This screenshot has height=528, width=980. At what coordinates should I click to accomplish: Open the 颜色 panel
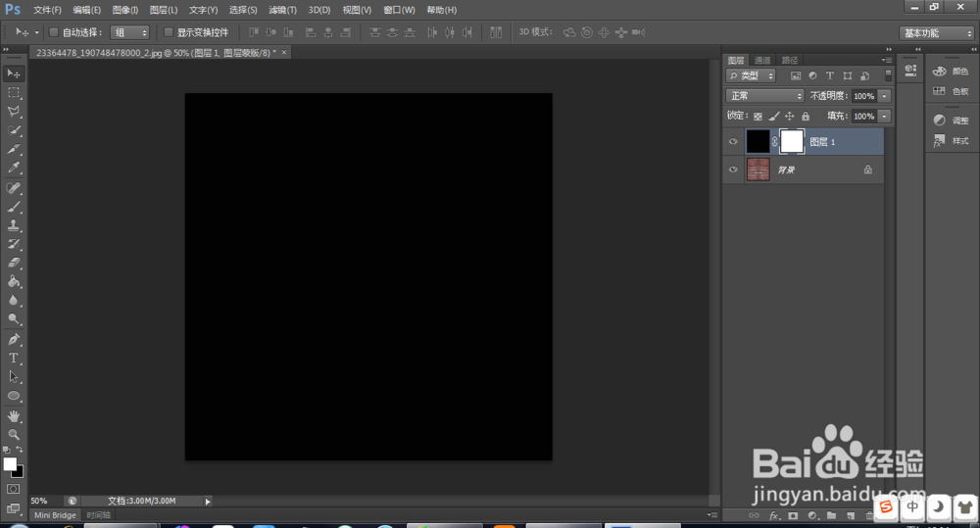tap(951, 72)
